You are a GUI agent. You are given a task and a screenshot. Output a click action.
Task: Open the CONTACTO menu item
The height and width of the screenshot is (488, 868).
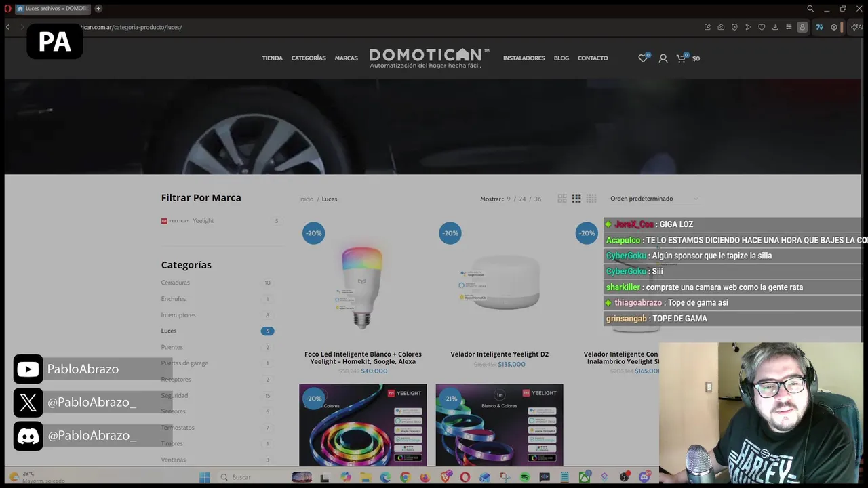(x=593, y=58)
